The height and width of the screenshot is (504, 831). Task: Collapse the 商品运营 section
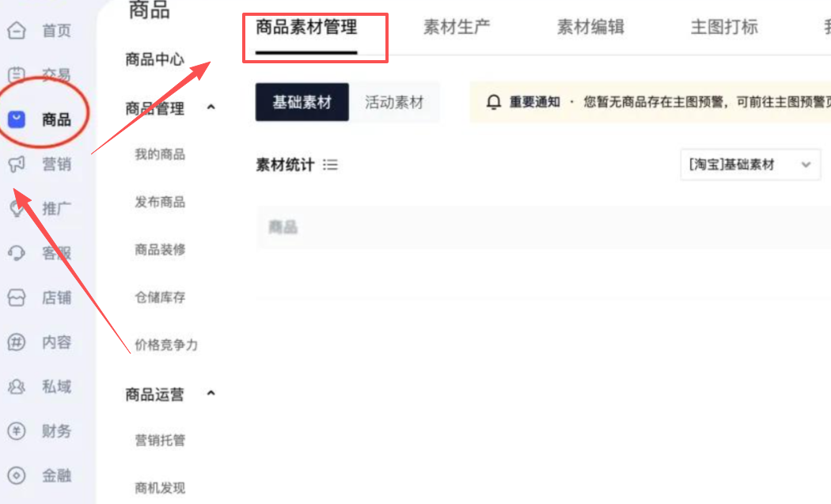click(211, 393)
